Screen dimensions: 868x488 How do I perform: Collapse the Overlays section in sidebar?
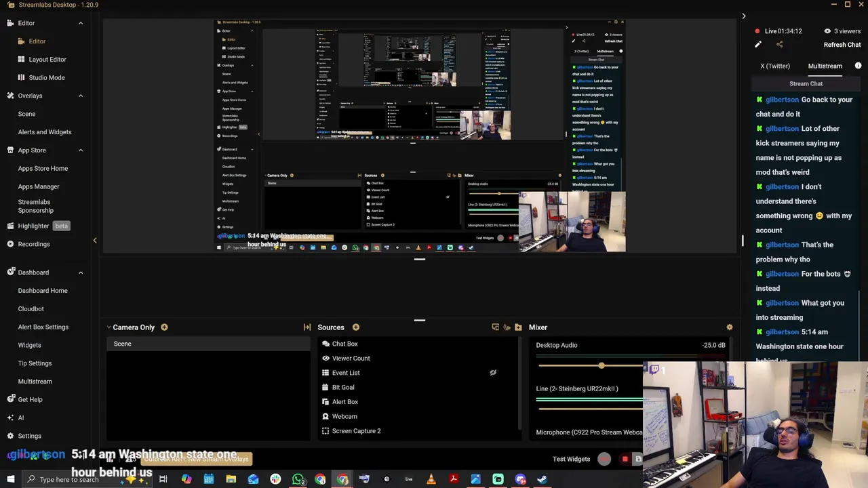tap(80, 96)
